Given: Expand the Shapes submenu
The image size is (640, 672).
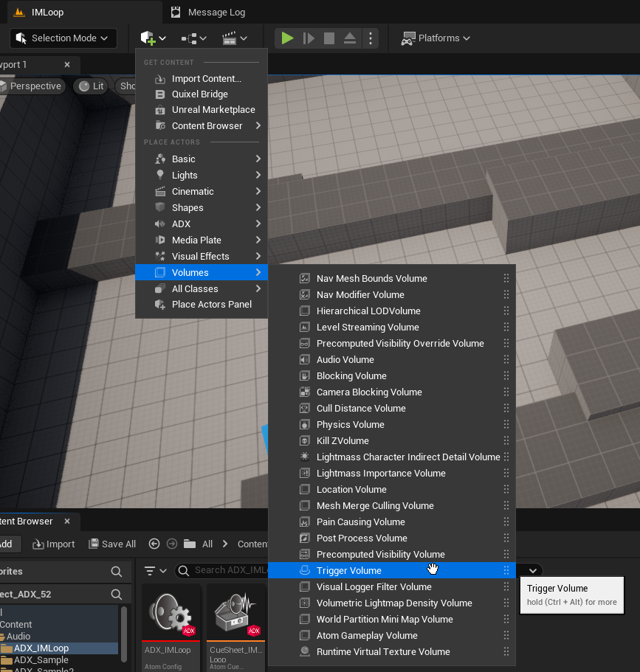Looking at the screenshot, I should 202,208.
